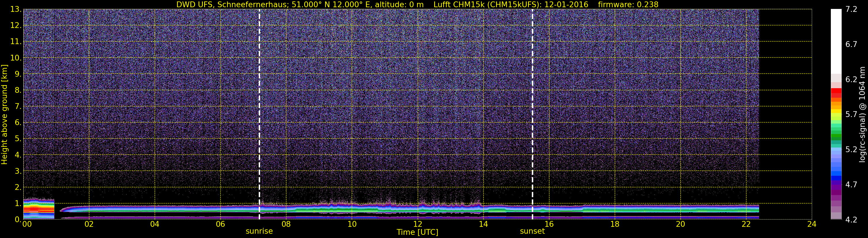Click the black no-data region after 22 UTC

click(785, 114)
